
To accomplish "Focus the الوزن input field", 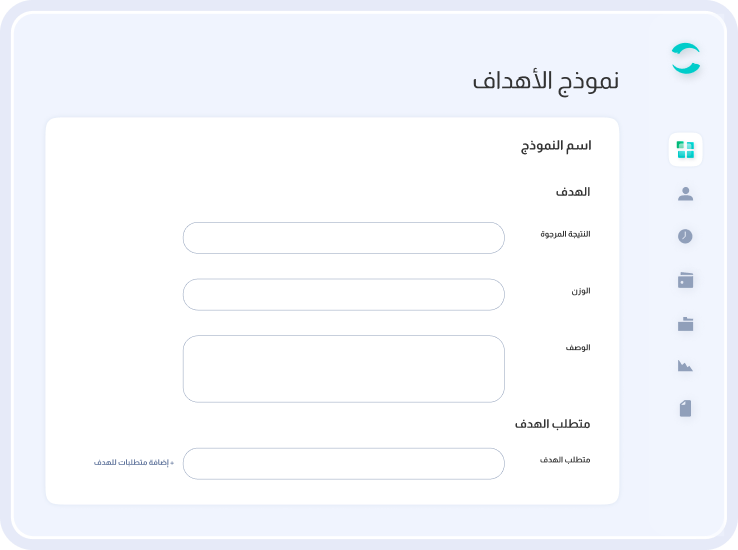I will (344, 295).
